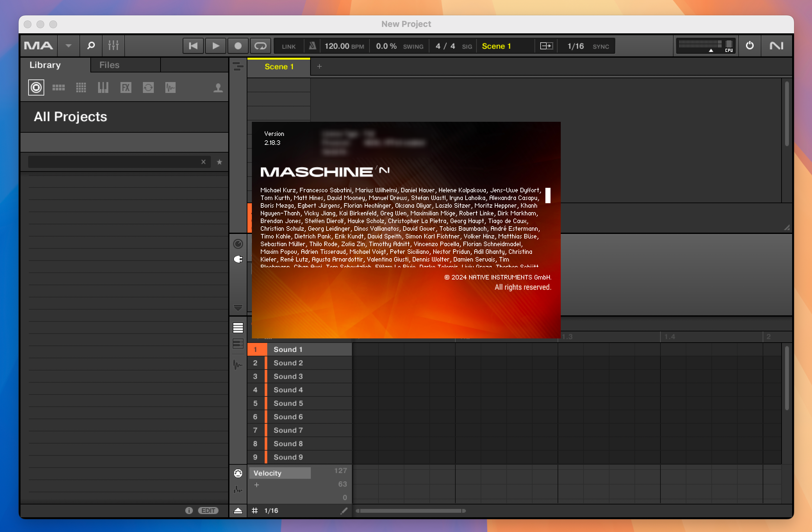Image resolution: width=812 pixels, height=532 pixels.
Task: Switch to the Group view list icon
Action: 238,328
